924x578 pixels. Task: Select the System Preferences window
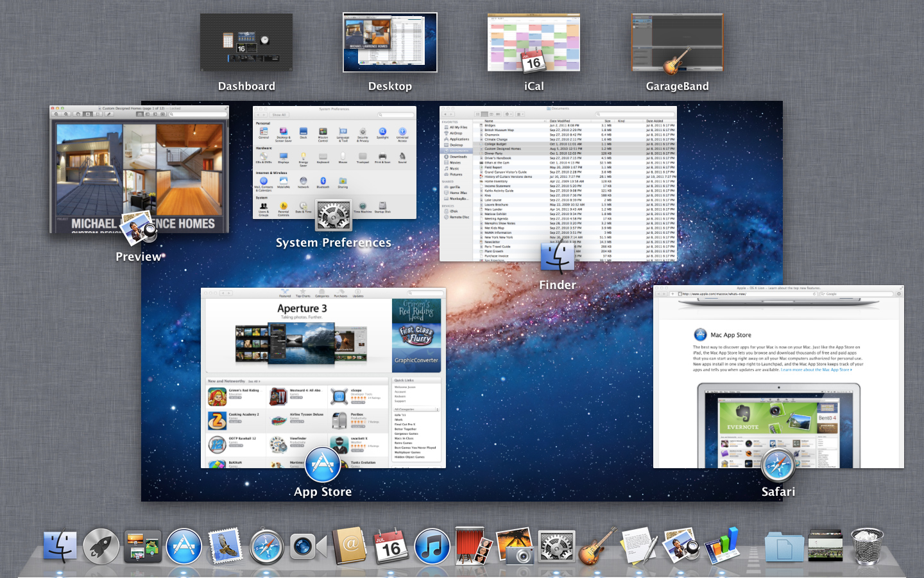334,161
